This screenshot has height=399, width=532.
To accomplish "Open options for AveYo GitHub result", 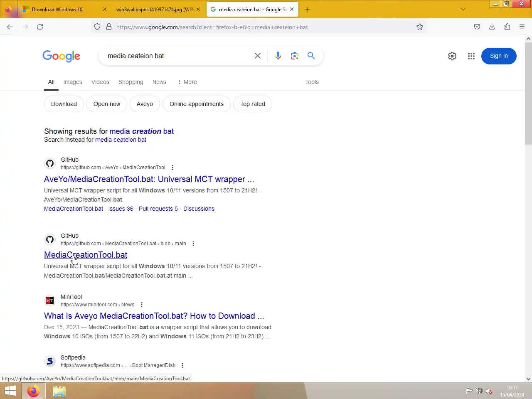I will click(172, 167).
